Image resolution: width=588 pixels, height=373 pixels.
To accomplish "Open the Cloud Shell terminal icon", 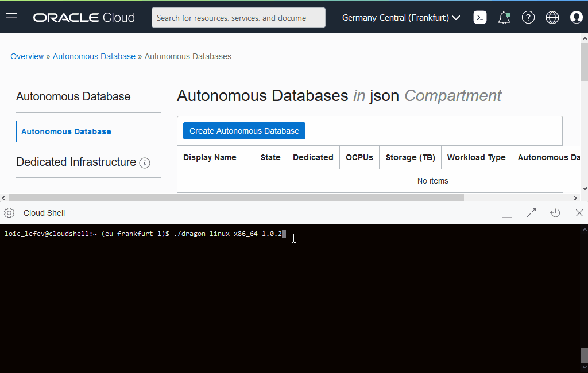I will pos(480,17).
